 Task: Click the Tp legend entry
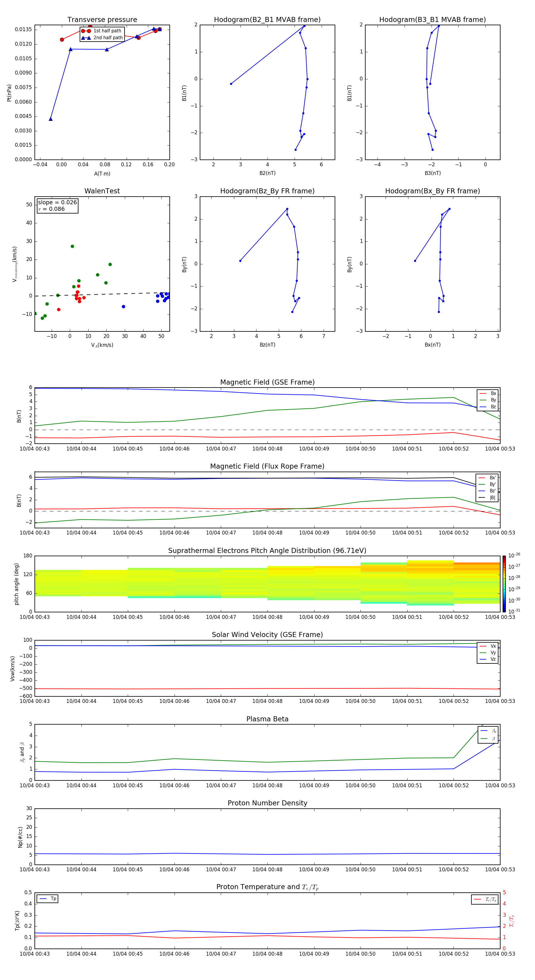coord(48,899)
